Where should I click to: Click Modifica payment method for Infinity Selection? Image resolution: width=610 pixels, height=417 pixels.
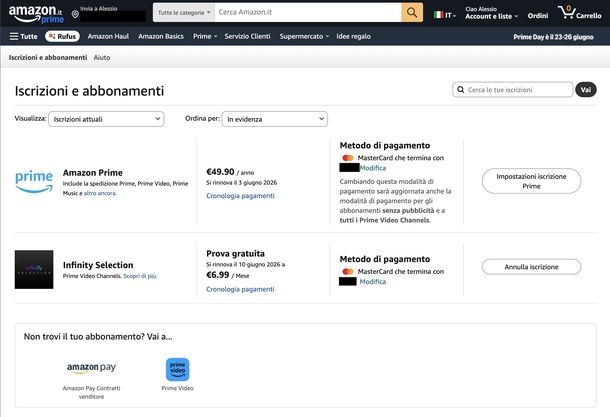click(x=373, y=282)
